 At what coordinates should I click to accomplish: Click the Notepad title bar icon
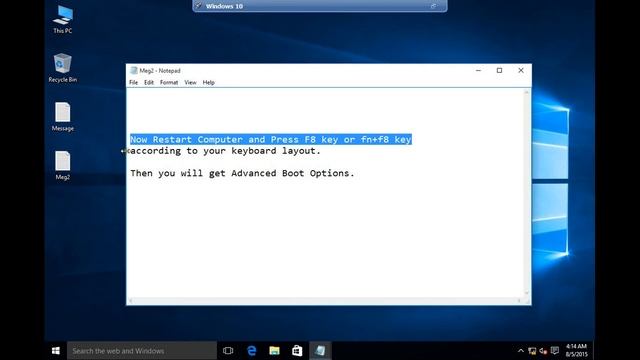coord(133,70)
